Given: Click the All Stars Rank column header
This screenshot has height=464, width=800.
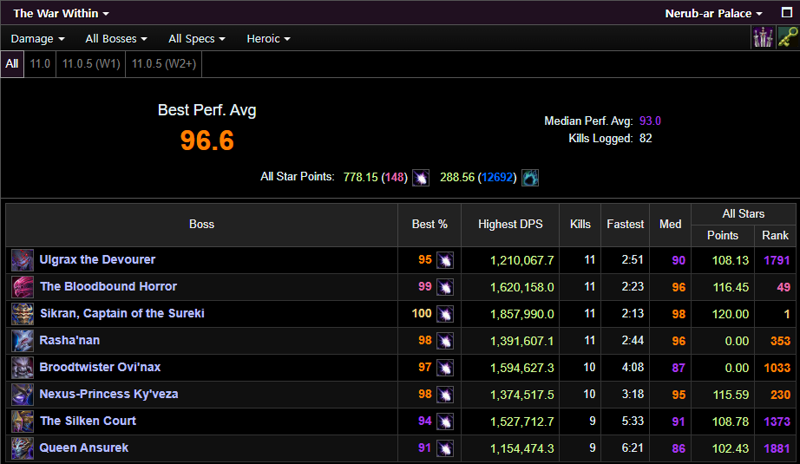Looking at the screenshot, I should point(775,235).
